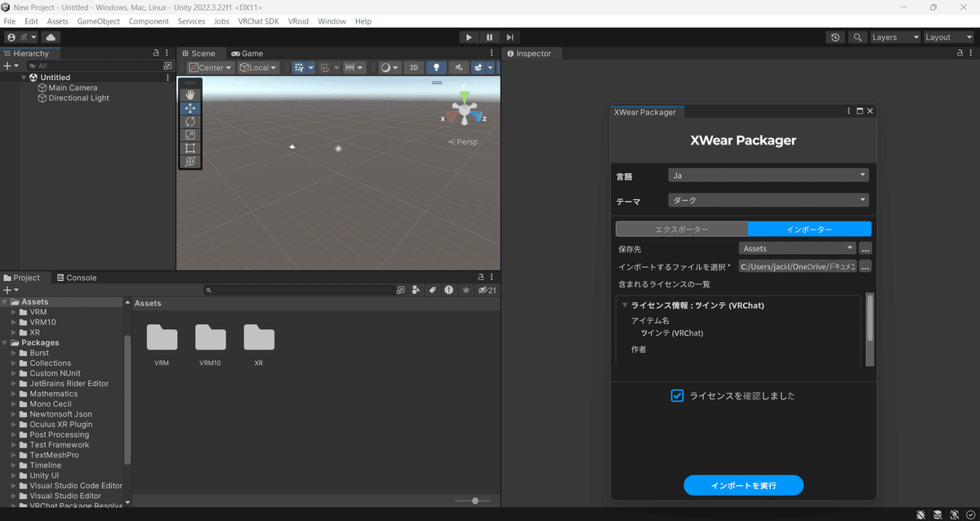Open the VRChat SDK menu
This screenshot has height=521, width=980.
coord(258,21)
